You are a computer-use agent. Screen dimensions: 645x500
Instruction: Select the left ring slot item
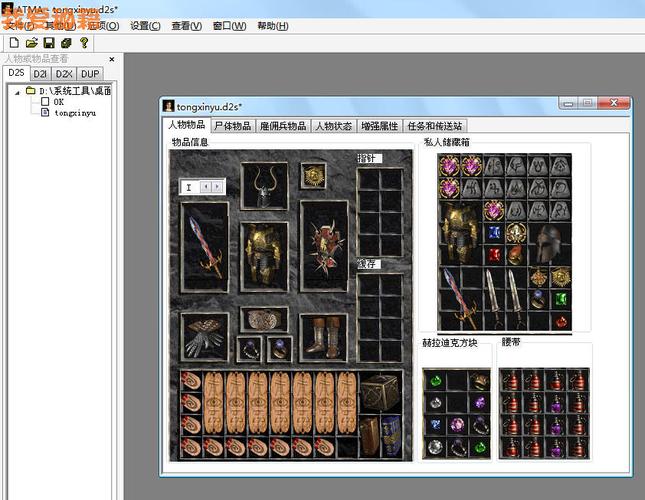[249, 349]
